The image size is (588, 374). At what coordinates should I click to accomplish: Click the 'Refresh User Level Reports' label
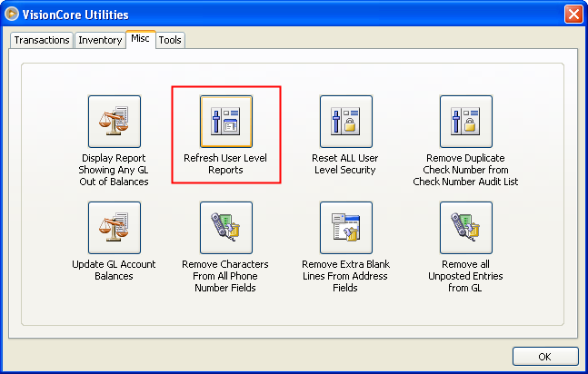click(x=225, y=163)
